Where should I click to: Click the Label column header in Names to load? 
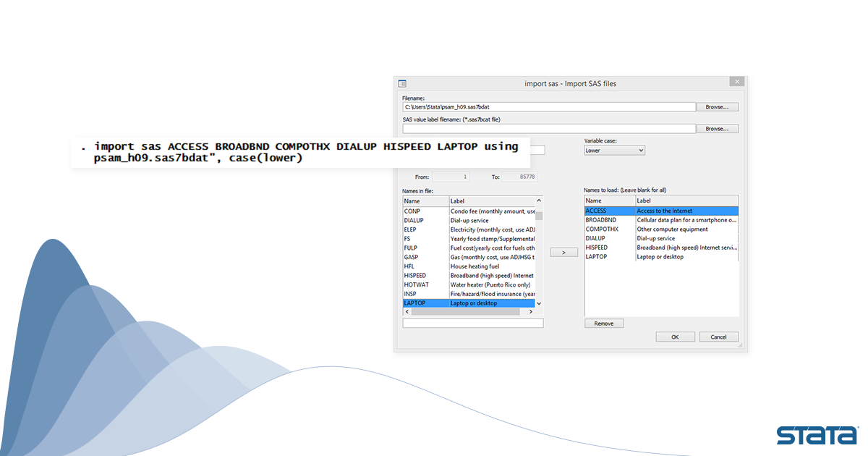687,200
